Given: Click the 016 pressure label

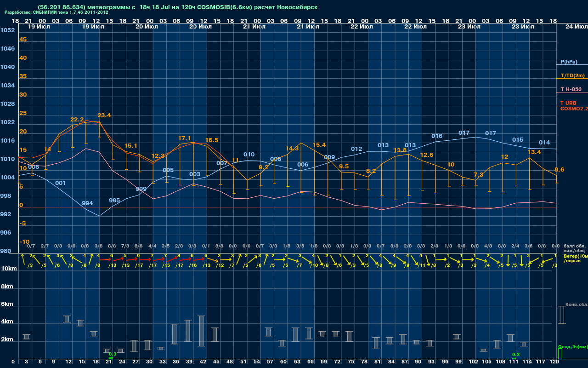Looking at the screenshot, I should click(437, 136).
